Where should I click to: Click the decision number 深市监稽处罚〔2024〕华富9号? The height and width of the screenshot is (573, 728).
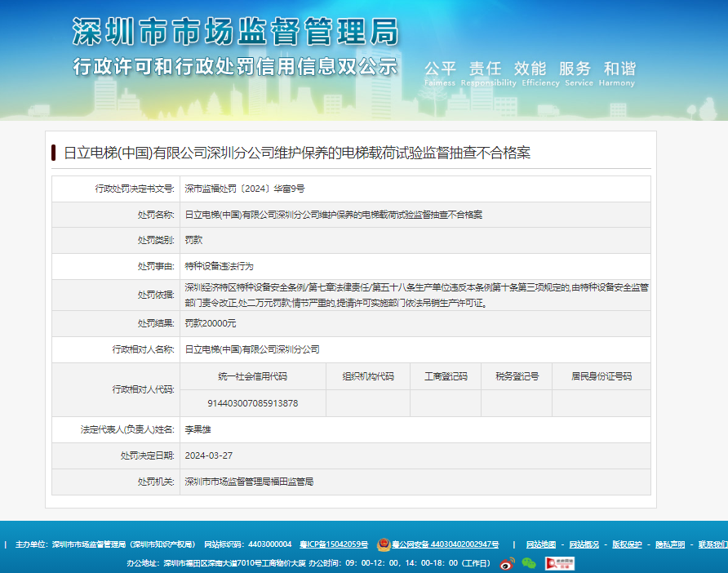click(244, 189)
